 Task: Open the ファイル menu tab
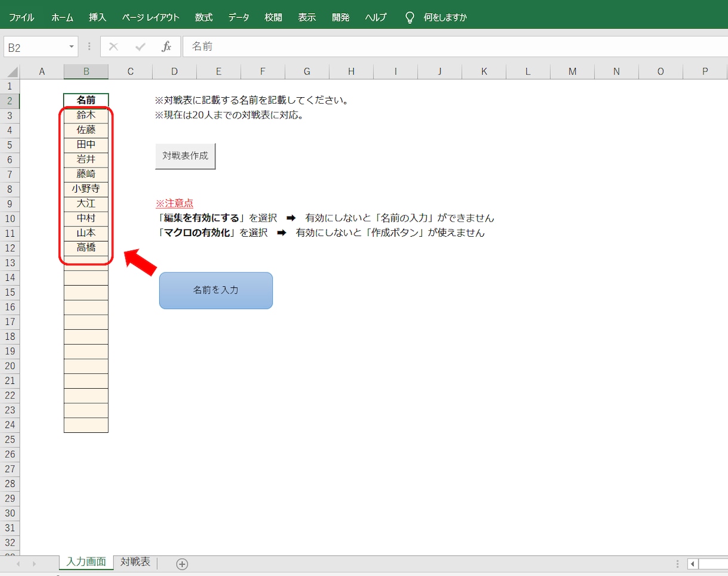tap(21, 17)
